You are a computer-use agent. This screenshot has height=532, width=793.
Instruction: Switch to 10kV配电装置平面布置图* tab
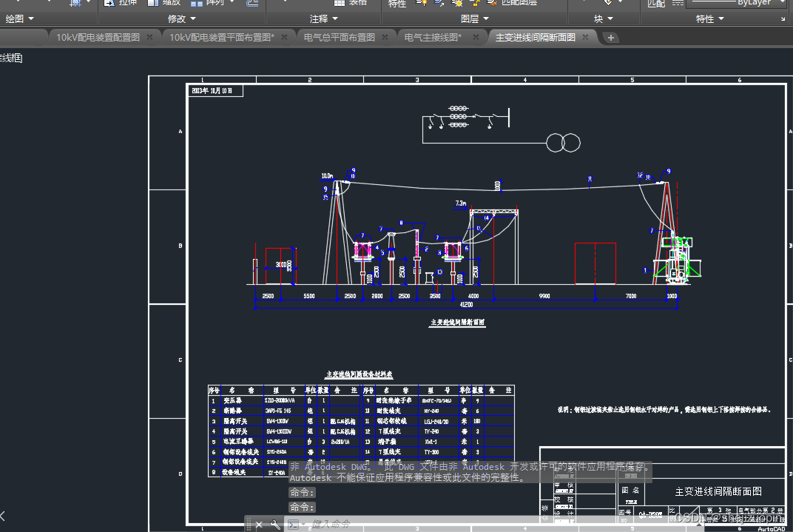coord(221,38)
